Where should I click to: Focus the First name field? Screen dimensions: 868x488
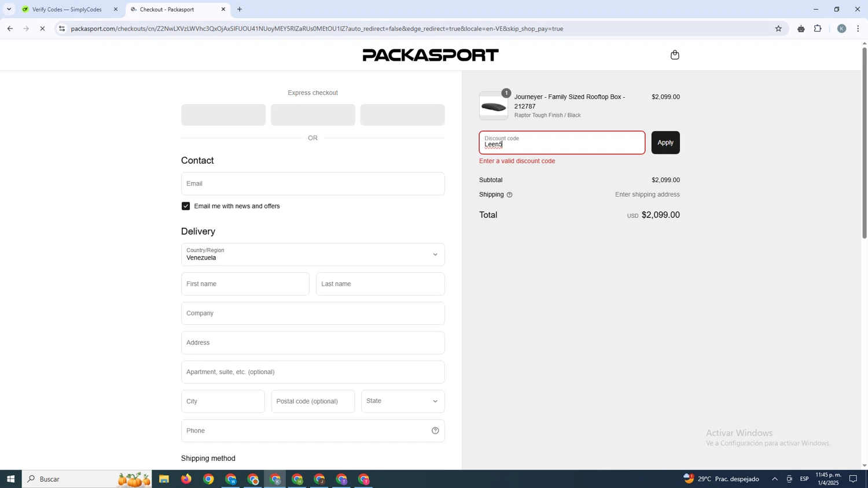(245, 284)
